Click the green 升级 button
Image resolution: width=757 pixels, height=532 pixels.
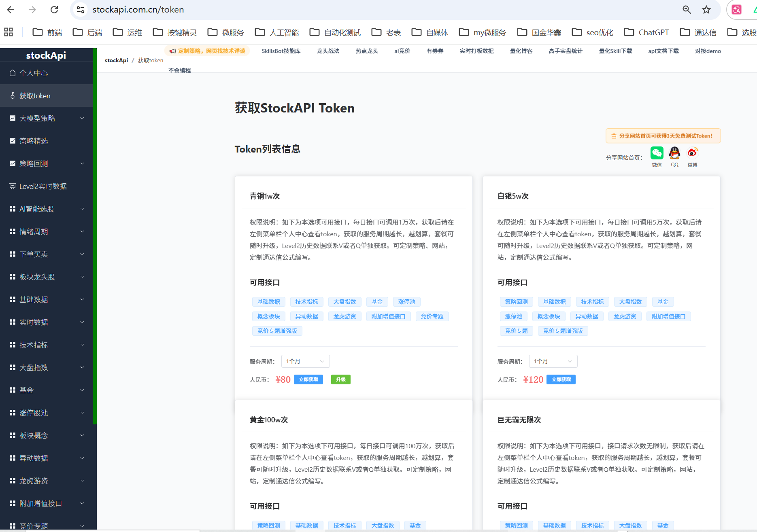click(x=340, y=379)
